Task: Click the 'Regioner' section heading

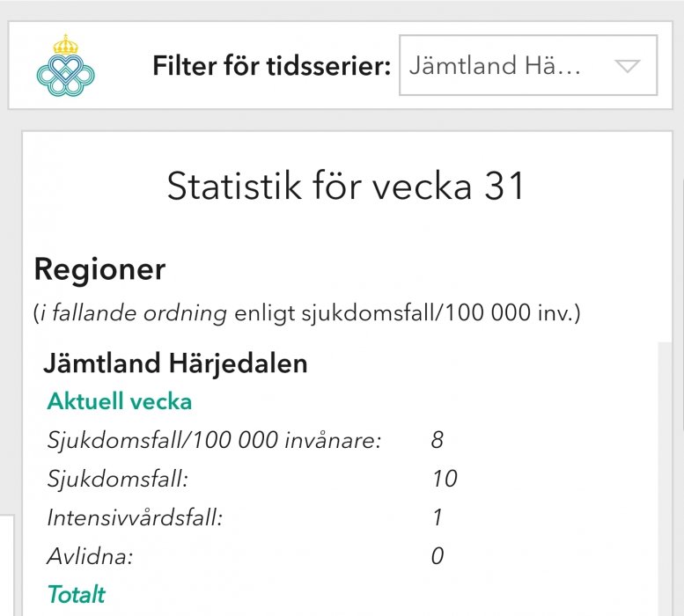Action: 99,269
